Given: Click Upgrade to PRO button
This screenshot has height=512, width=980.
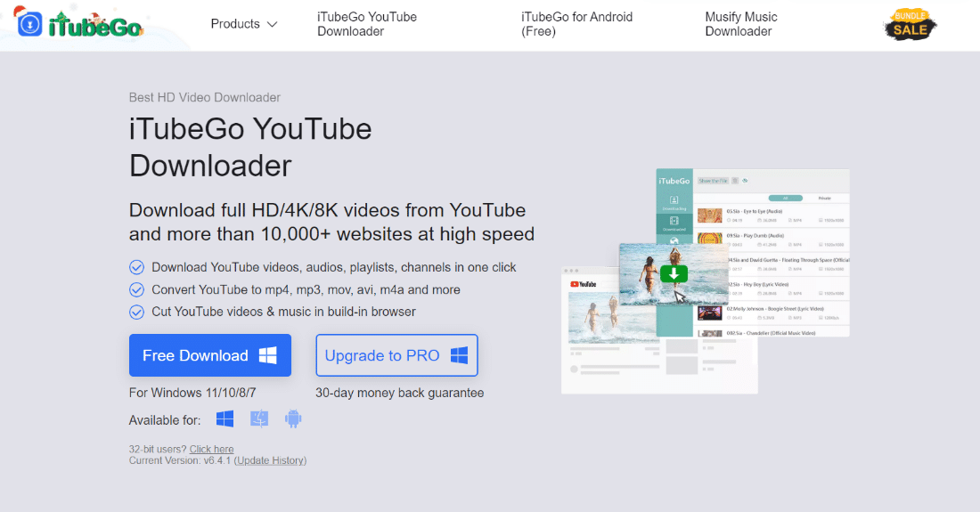Looking at the screenshot, I should tap(396, 355).
